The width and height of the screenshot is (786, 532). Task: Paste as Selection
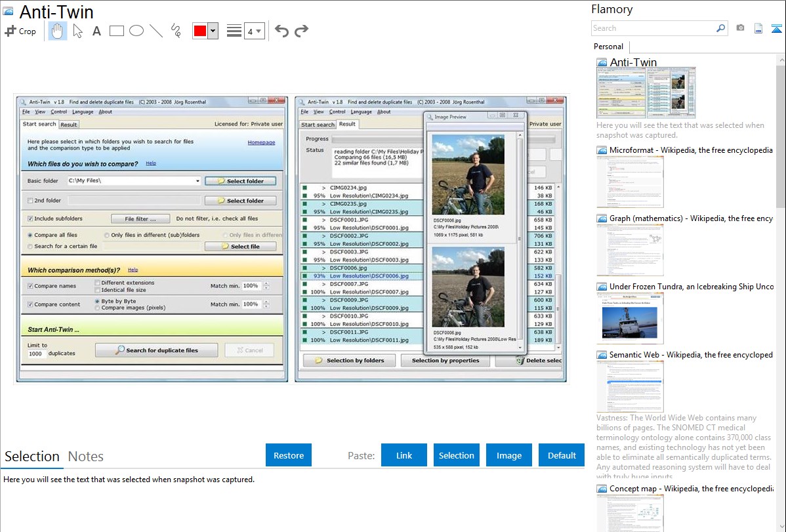[457, 455]
